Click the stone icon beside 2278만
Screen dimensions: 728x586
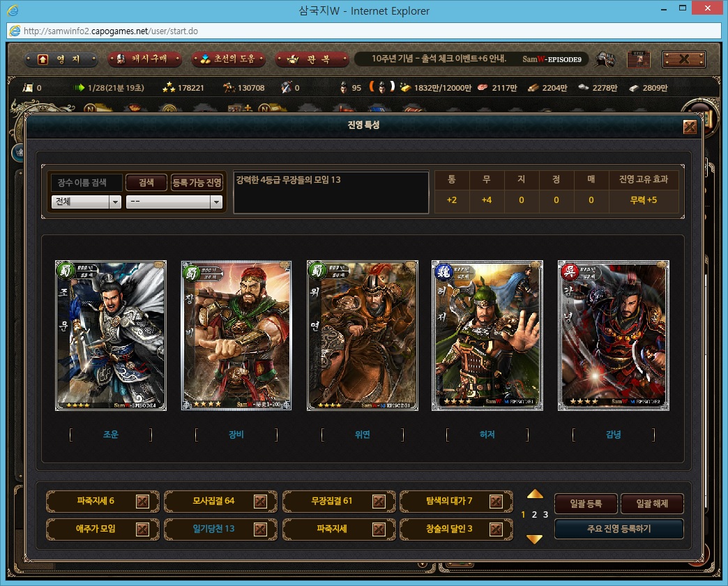[584, 87]
